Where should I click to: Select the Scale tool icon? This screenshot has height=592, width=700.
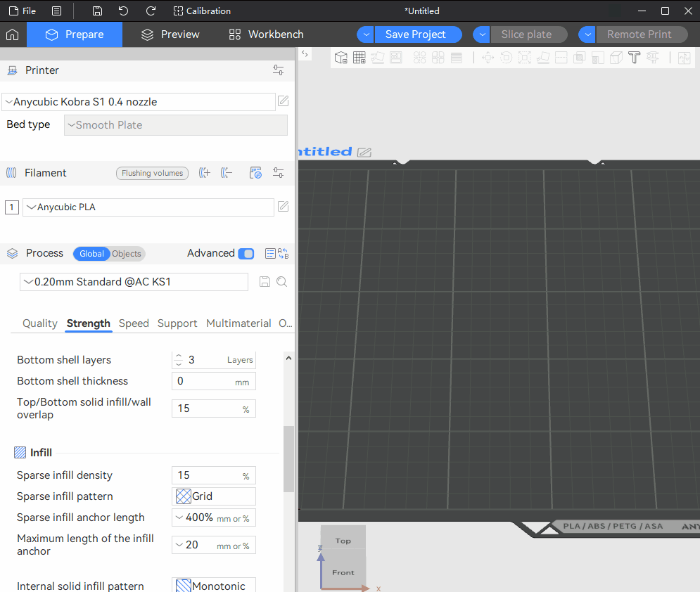click(525, 58)
